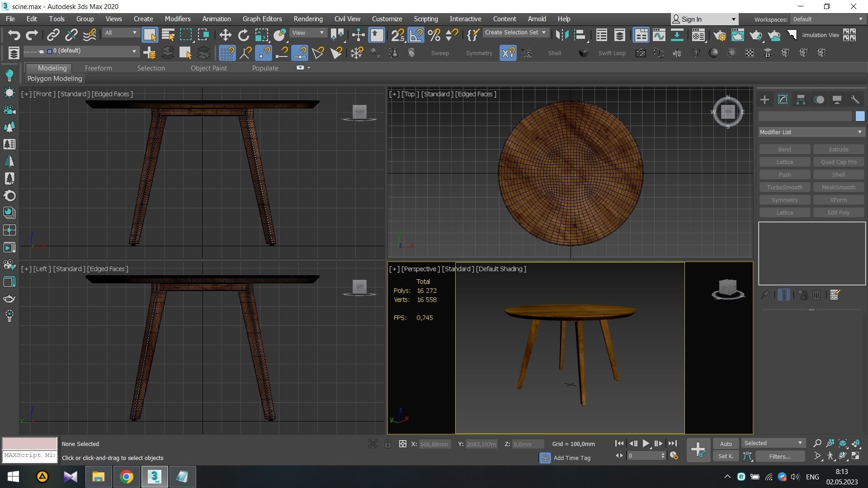Click the Zoom magnifier viewport control
Viewport: 868px width, 488px height.
pos(817,443)
